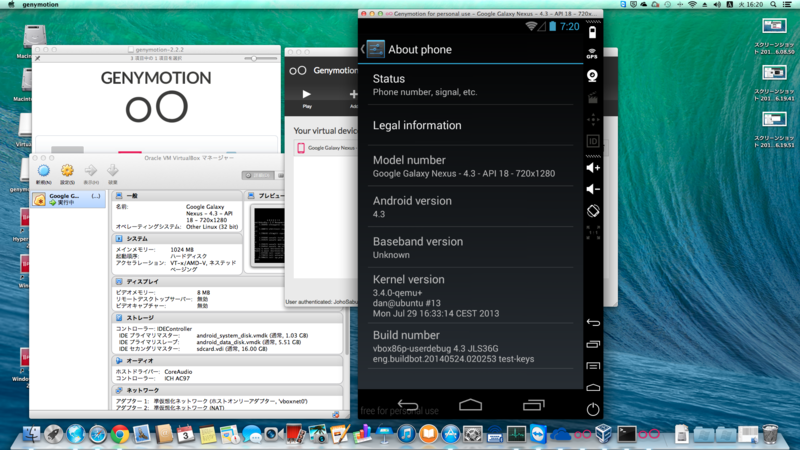Click VM preview thumbnail in VirtualBox
Image resolution: width=800 pixels, height=450 pixels.
click(x=269, y=236)
